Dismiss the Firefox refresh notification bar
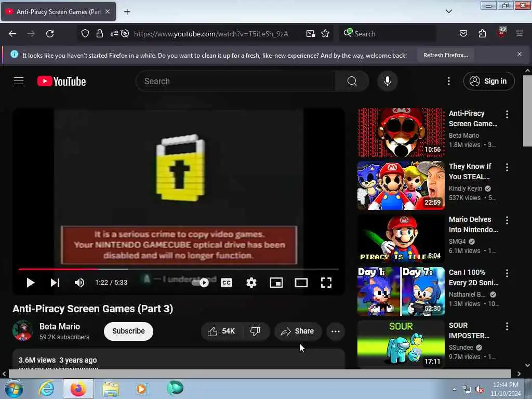 pos(519,54)
